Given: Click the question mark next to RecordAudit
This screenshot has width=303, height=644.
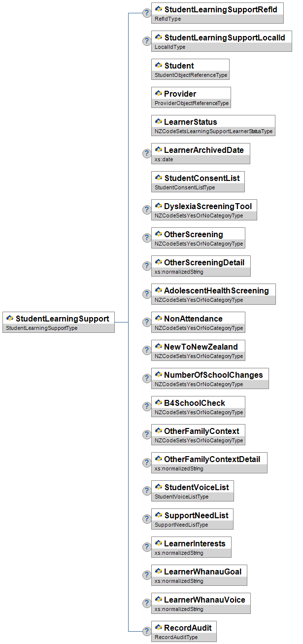Looking at the screenshot, I should 146,631.
